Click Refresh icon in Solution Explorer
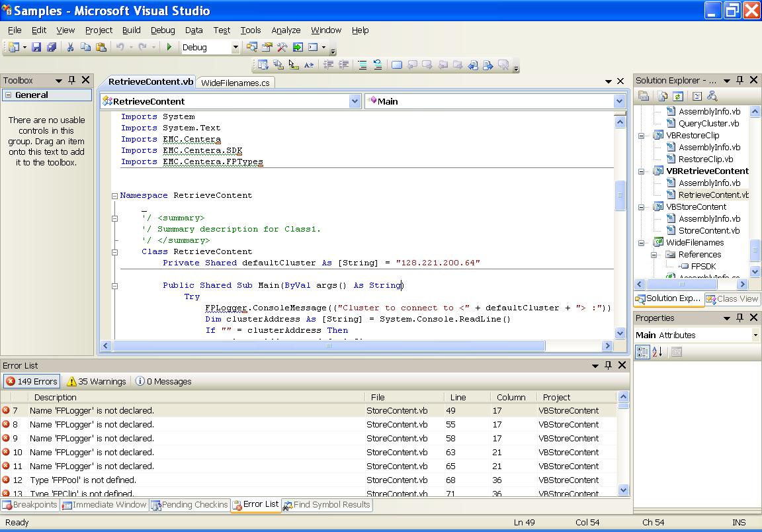Image resolution: width=762 pixels, height=532 pixels. [x=678, y=97]
